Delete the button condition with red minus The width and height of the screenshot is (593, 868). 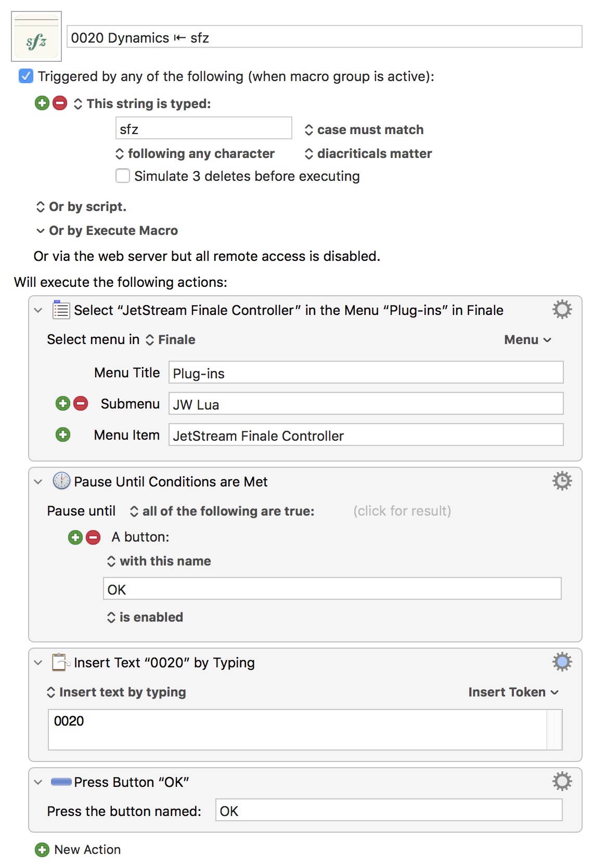(x=93, y=537)
